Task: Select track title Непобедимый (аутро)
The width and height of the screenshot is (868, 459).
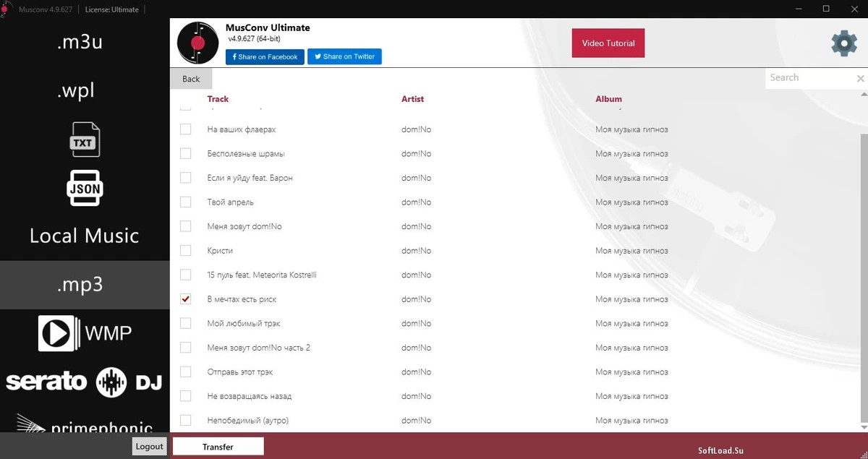Action: (248, 421)
